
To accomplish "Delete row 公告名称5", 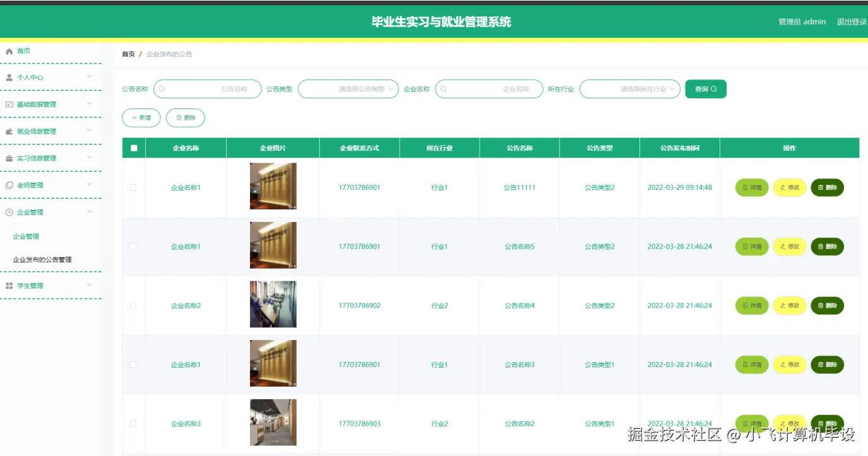I will 827,247.
